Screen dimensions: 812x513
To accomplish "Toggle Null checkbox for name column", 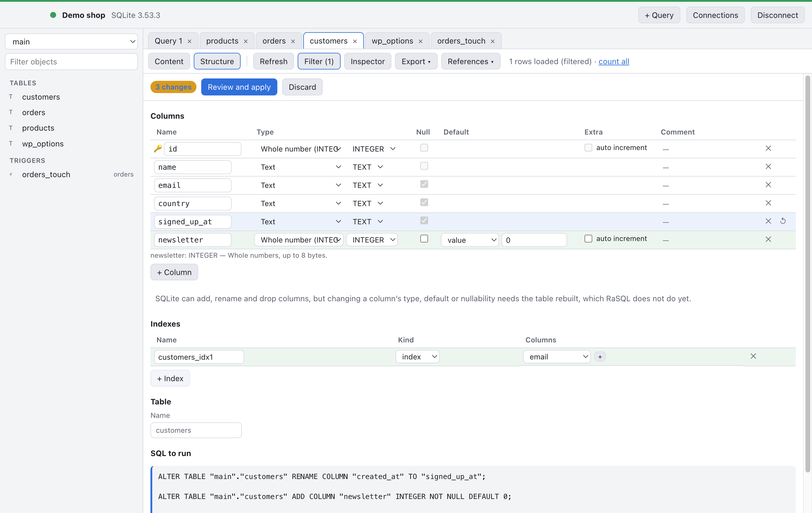I will click(424, 166).
